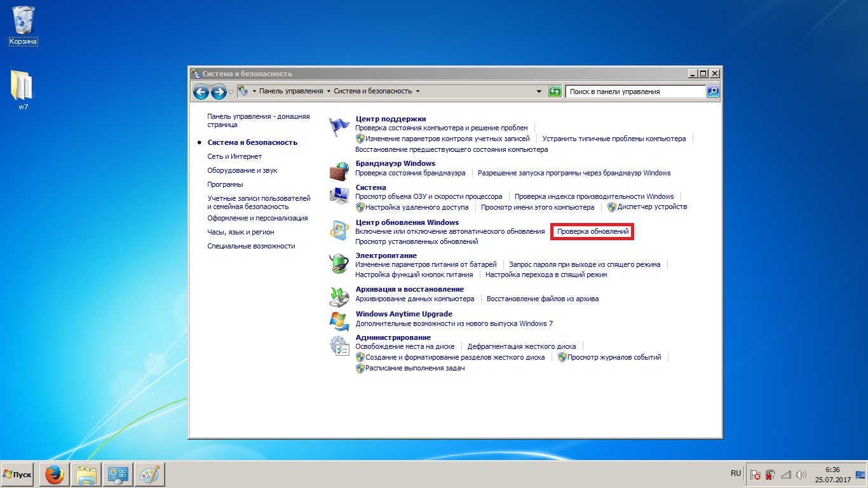The height and width of the screenshot is (488, 868).
Task: Expand the arrow after Панель управления breadcrumb
Action: click(329, 91)
